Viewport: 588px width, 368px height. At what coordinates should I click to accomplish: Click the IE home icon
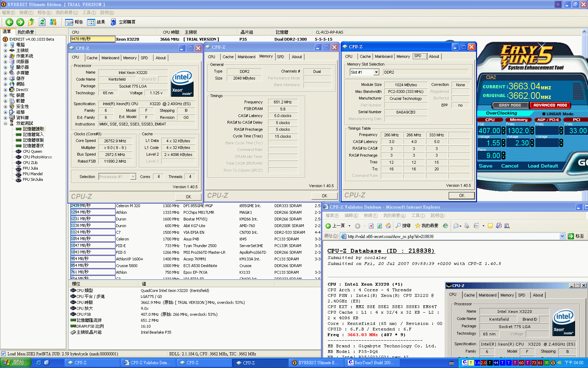(388, 226)
